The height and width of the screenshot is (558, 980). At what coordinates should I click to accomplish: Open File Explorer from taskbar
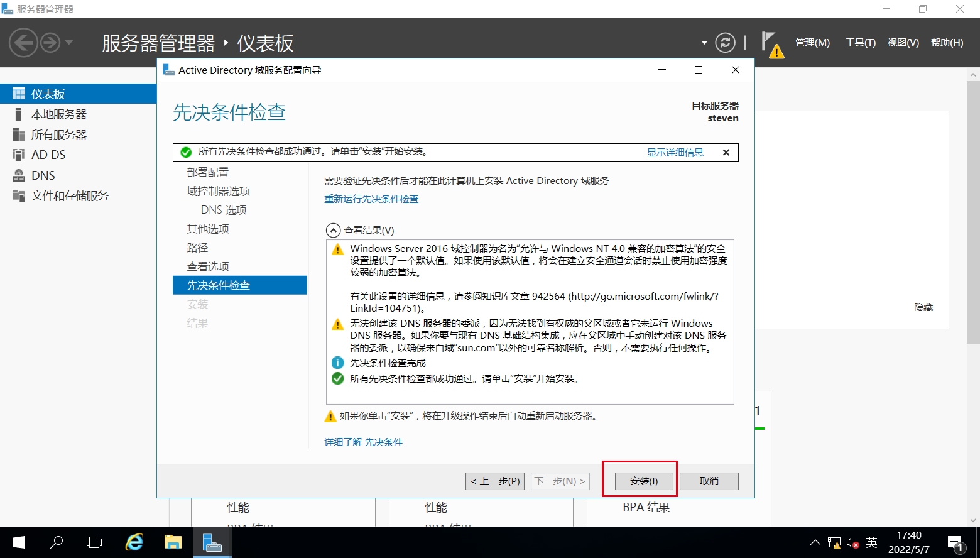[x=173, y=542]
